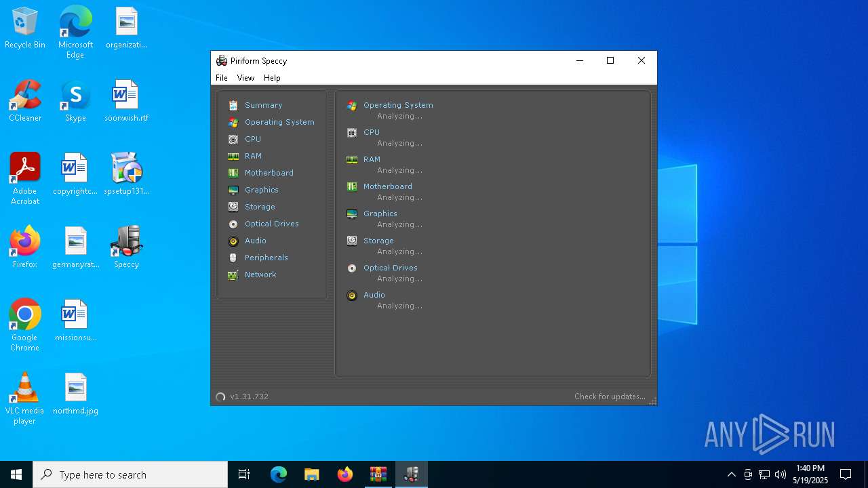Select the Adobe Acrobat desktop icon
Screen dimensions: 868x488
tap(25, 179)
